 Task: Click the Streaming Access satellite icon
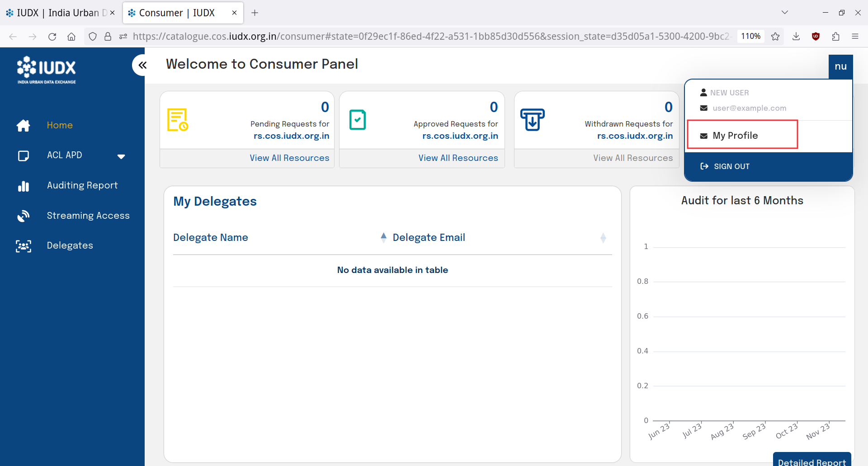click(x=24, y=216)
